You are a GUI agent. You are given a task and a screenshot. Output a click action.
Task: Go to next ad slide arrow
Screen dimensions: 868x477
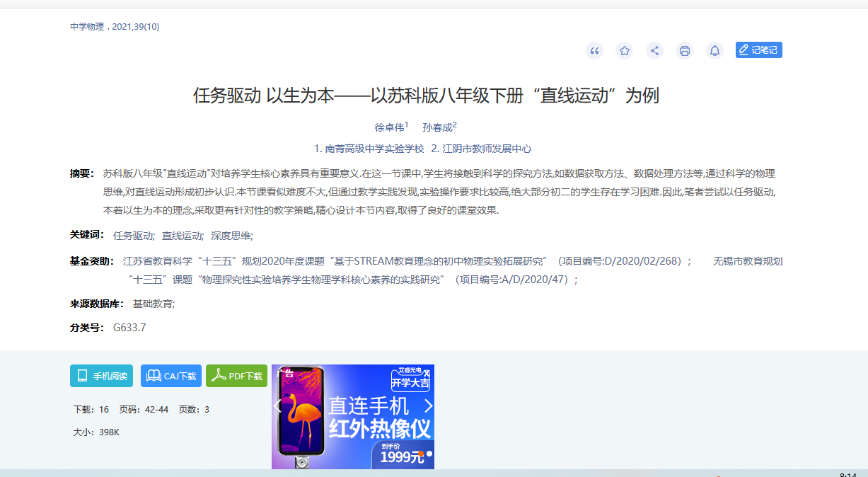coord(427,406)
